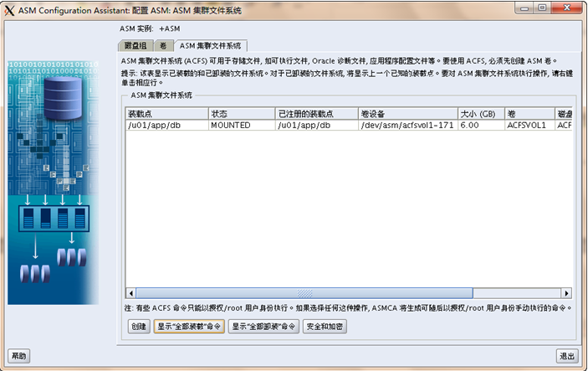The width and height of the screenshot is (588, 371).
Task: Click the horizontal scrollbar thumb
Action: (304, 293)
